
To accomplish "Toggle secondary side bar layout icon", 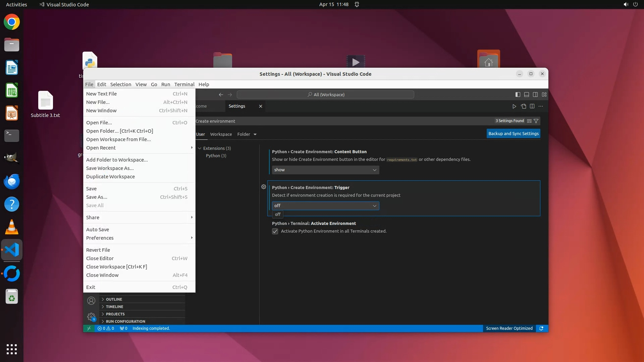I will 535,95.
